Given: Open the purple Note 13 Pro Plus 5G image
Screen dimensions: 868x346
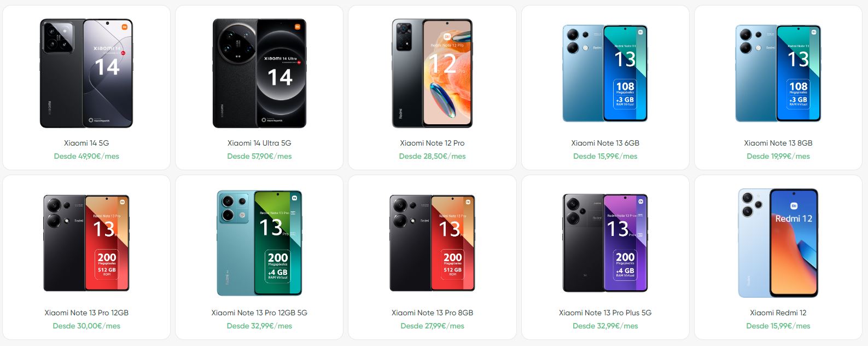Looking at the screenshot, I should pos(605,243).
